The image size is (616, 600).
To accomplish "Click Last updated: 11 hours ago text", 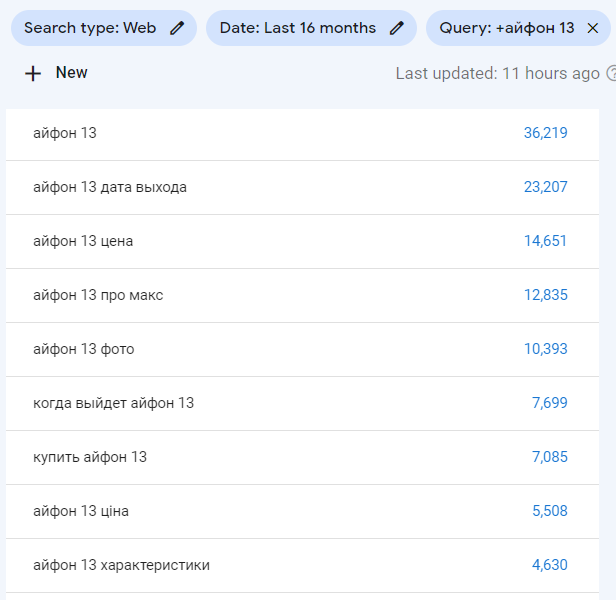I will pyautogui.click(x=497, y=73).
